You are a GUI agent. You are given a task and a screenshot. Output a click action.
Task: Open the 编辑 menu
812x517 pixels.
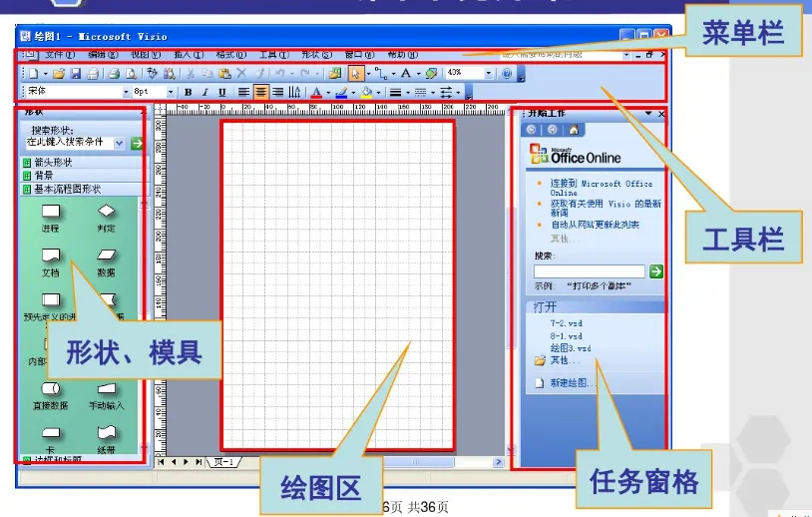point(103,54)
